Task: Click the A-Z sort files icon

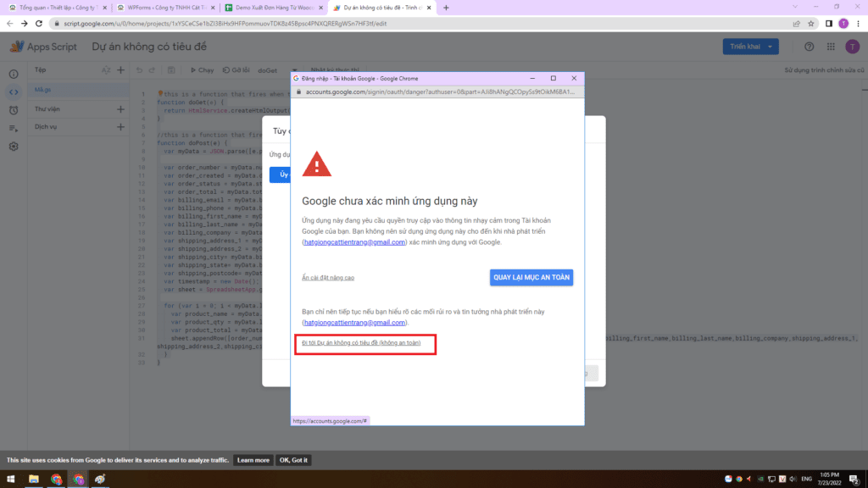Action: 106,70
